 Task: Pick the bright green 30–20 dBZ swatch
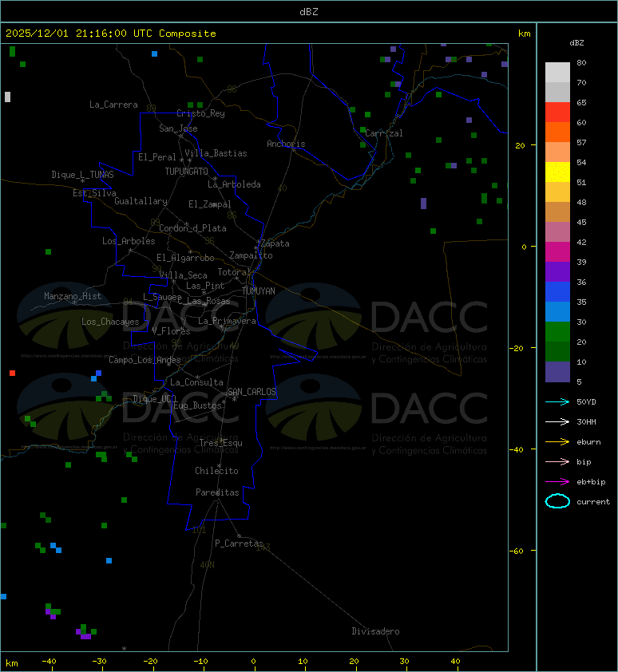(x=557, y=332)
